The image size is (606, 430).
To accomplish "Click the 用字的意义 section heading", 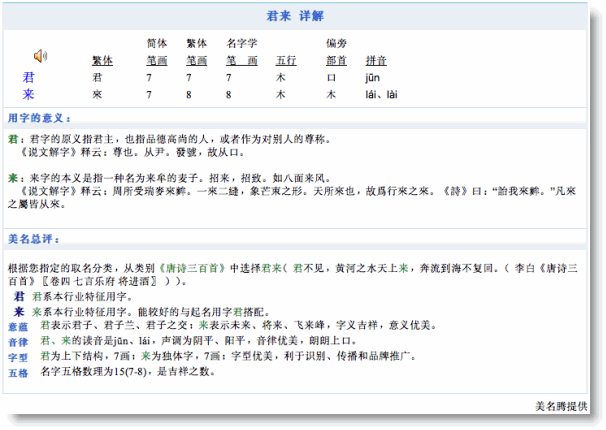I will [38, 118].
